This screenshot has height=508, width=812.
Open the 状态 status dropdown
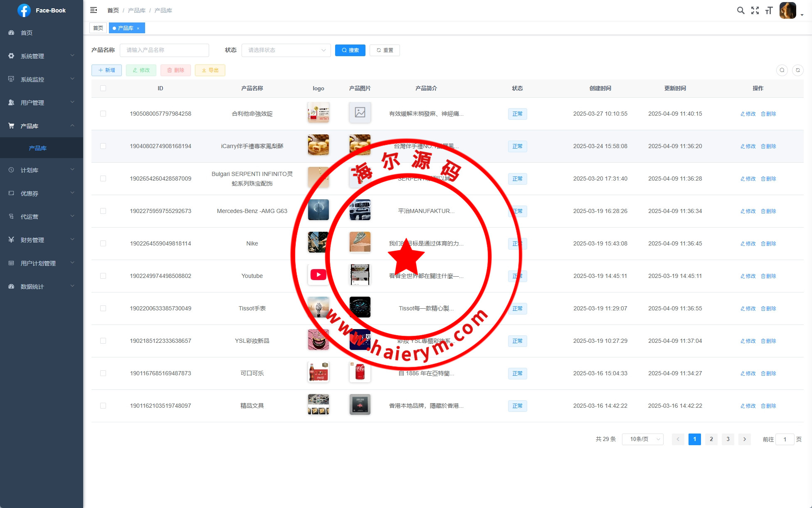286,50
